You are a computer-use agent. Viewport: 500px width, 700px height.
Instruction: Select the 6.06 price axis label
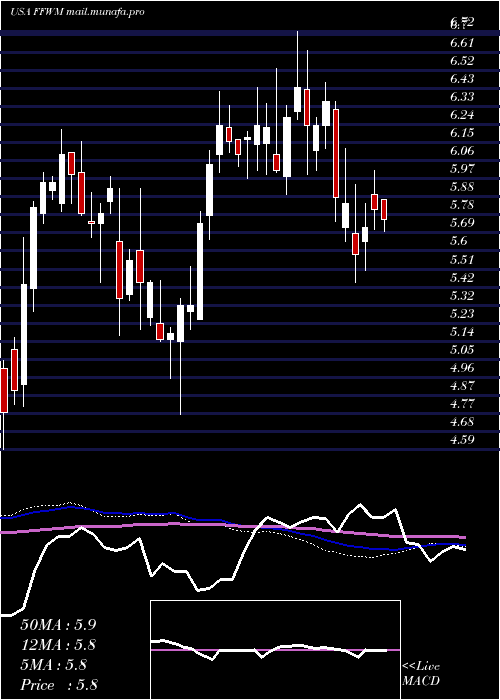462,151
